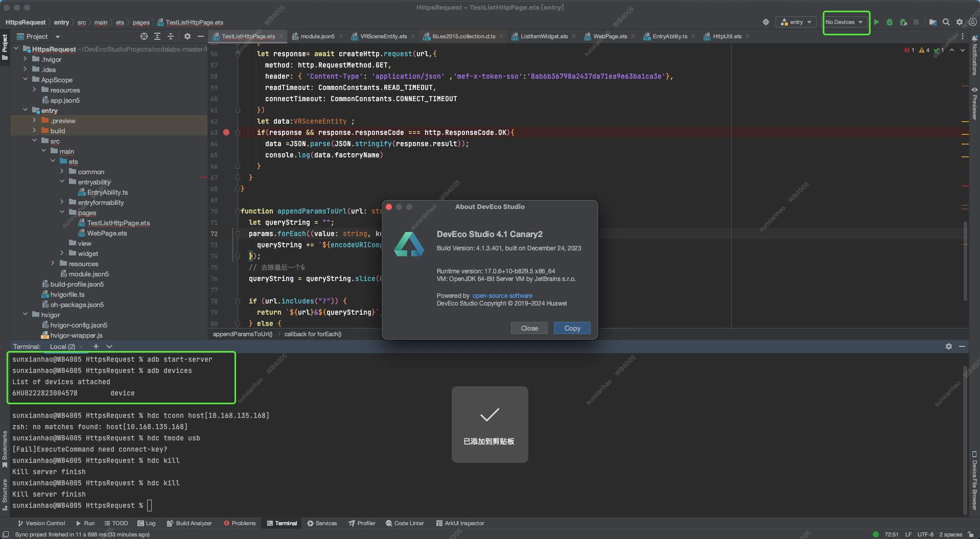This screenshot has width=980, height=539.
Task: Select hvigor-config.json5 in Project tree
Action: (79, 325)
